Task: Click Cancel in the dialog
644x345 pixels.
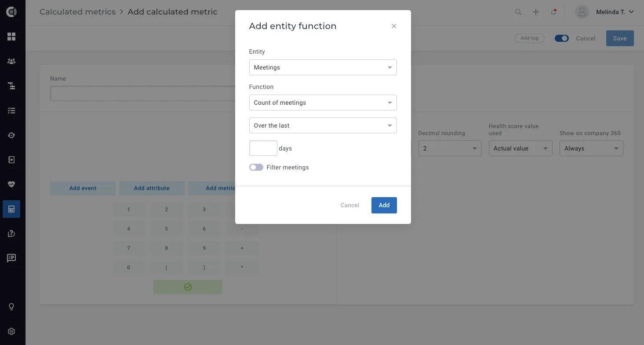Action: tap(350, 205)
